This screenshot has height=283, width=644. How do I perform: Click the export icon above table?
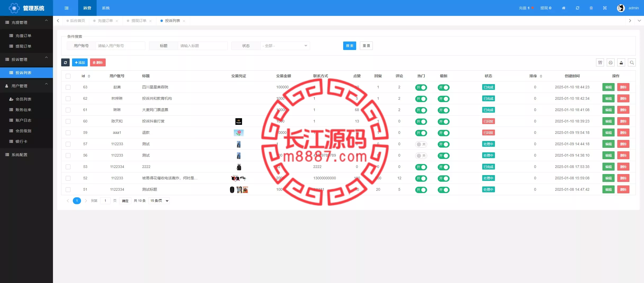[x=621, y=62]
